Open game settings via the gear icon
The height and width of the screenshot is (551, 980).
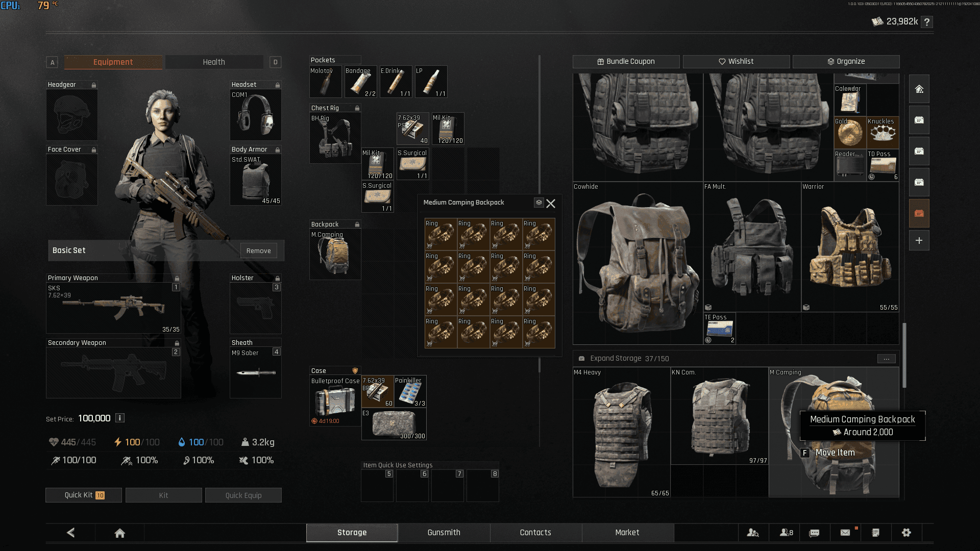[907, 532]
